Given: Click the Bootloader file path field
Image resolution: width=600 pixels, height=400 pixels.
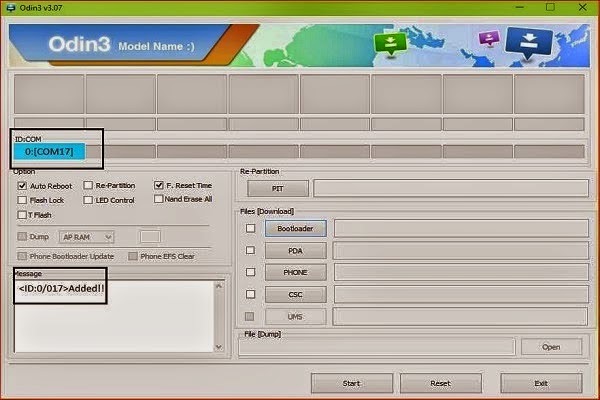Looking at the screenshot, I should tap(461, 229).
